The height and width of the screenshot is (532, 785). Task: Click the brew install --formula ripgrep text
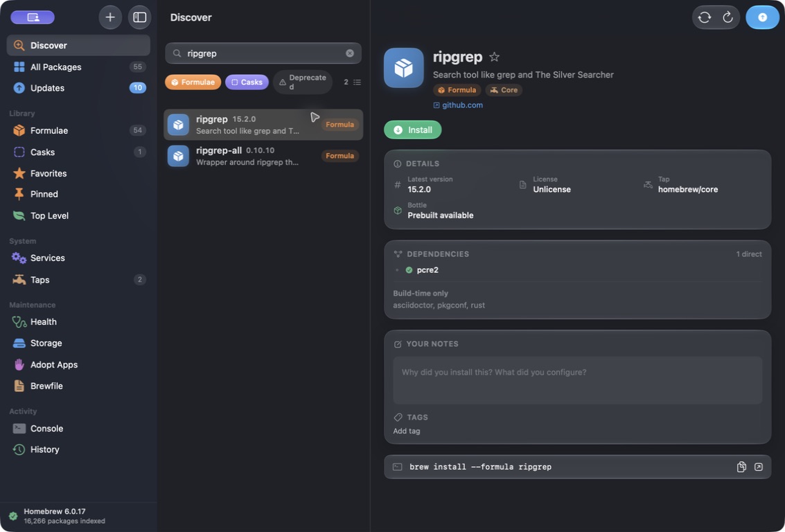[x=481, y=467]
